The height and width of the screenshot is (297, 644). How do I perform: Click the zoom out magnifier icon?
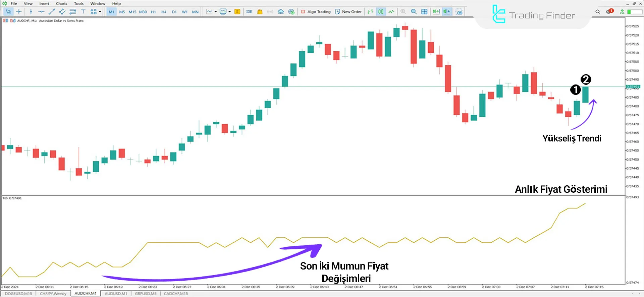[x=414, y=12]
